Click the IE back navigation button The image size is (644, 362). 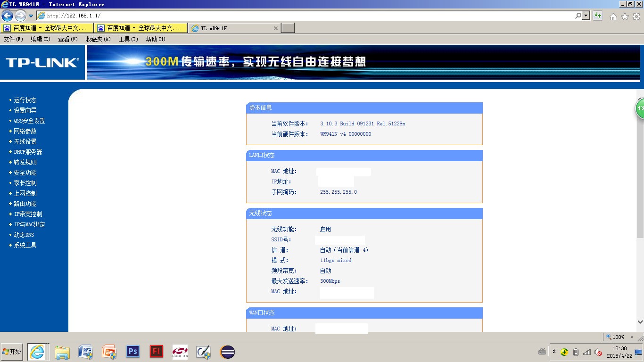click(x=7, y=16)
